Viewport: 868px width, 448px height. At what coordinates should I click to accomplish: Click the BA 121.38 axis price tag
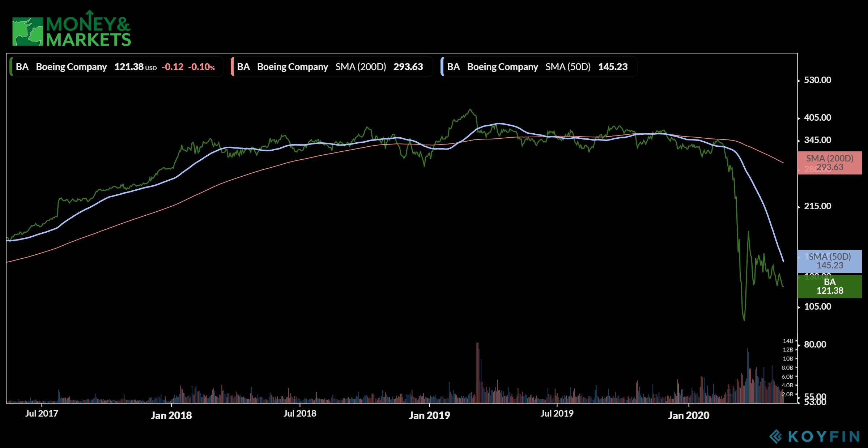pyautogui.click(x=830, y=287)
